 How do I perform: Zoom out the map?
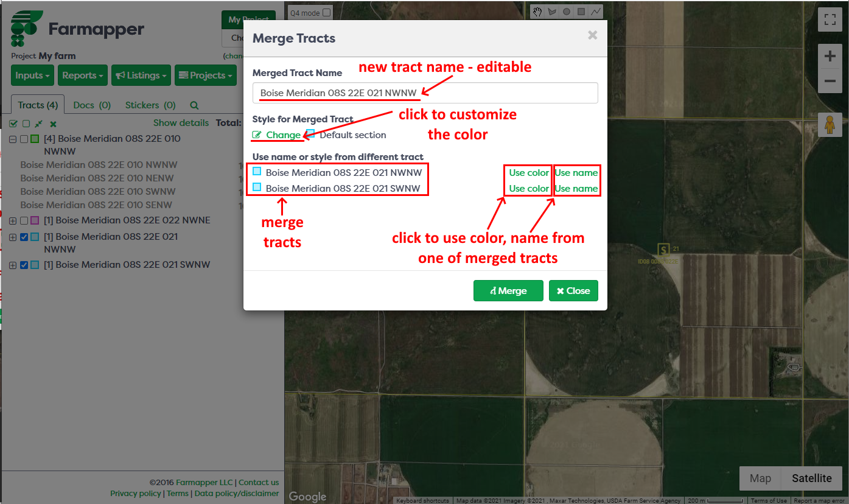coord(830,81)
